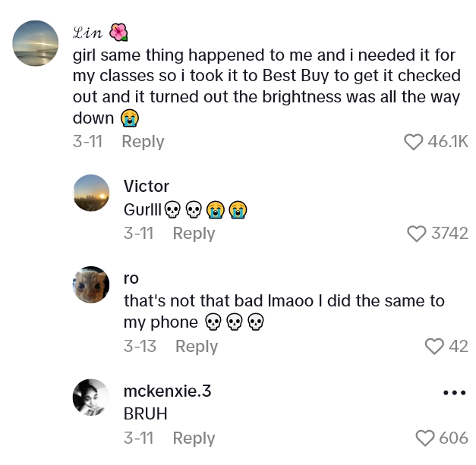Click the 3742 like count
This screenshot has height=465, width=476.
[449, 234]
